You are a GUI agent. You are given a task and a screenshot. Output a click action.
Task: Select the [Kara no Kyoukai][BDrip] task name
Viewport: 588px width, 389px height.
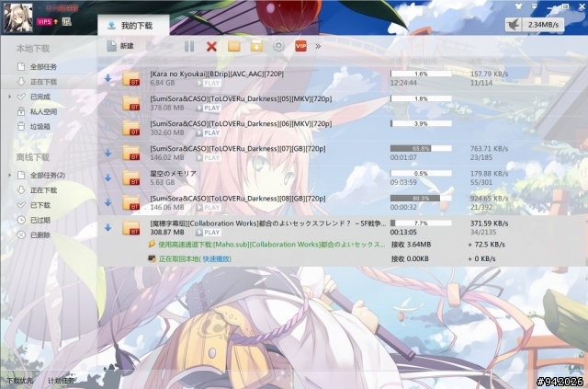pyautogui.click(x=217, y=74)
